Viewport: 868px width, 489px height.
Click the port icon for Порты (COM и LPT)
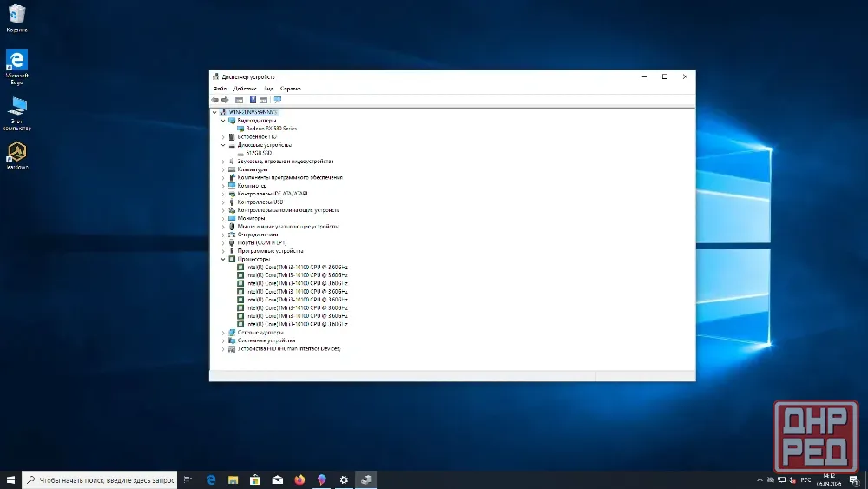click(x=232, y=242)
